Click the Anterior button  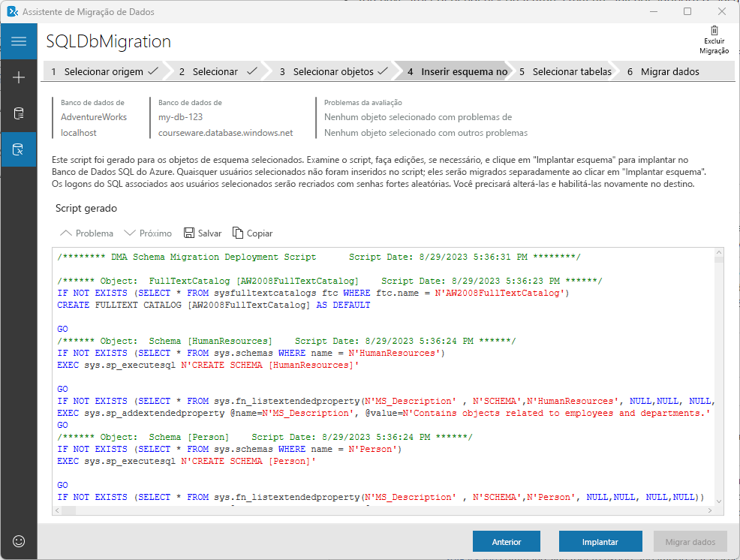(506, 541)
